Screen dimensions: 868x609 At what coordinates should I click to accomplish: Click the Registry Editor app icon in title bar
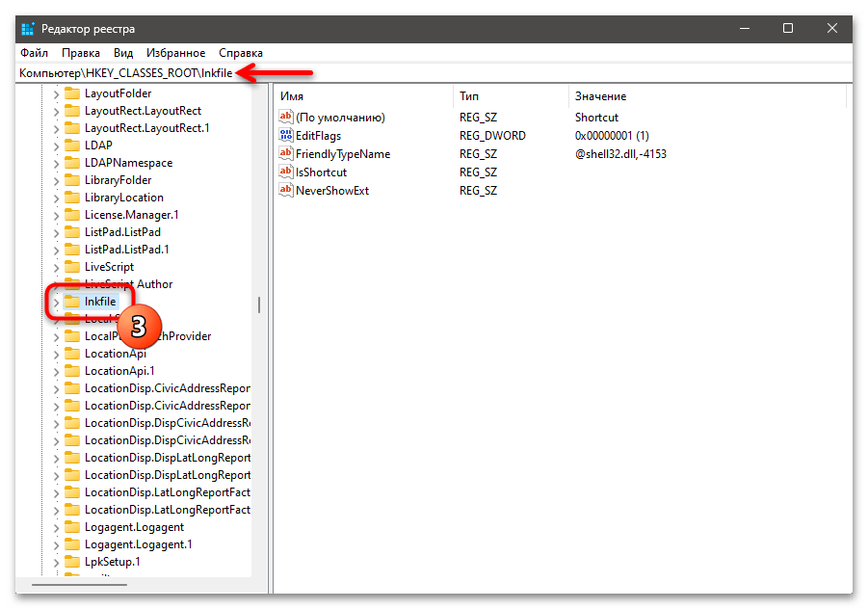pos(27,29)
